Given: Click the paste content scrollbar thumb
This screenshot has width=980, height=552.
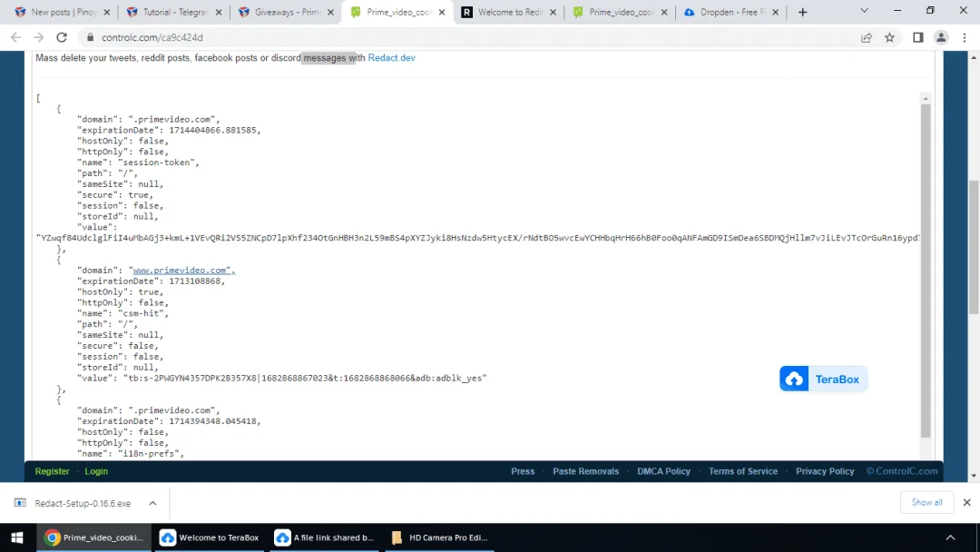Looking at the screenshot, I should (x=926, y=271).
